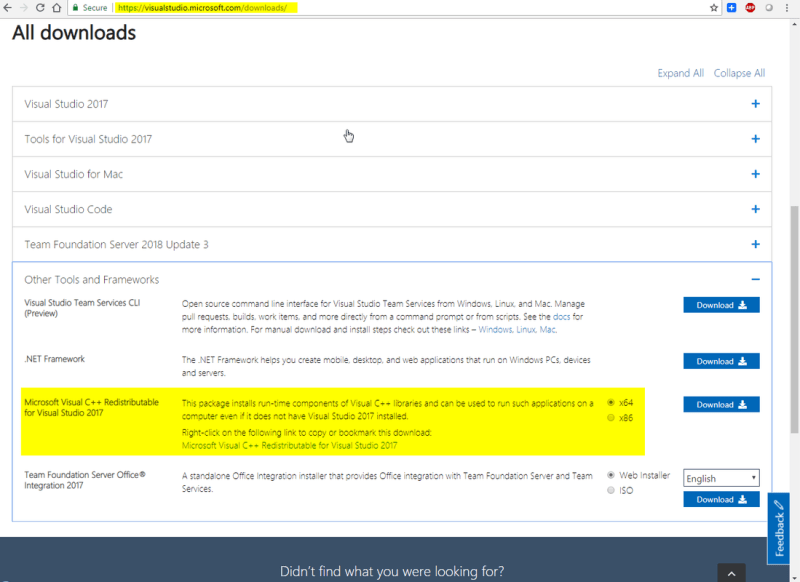Open the browser home page icon
This screenshot has height=582, width=800.
(57, 8)
